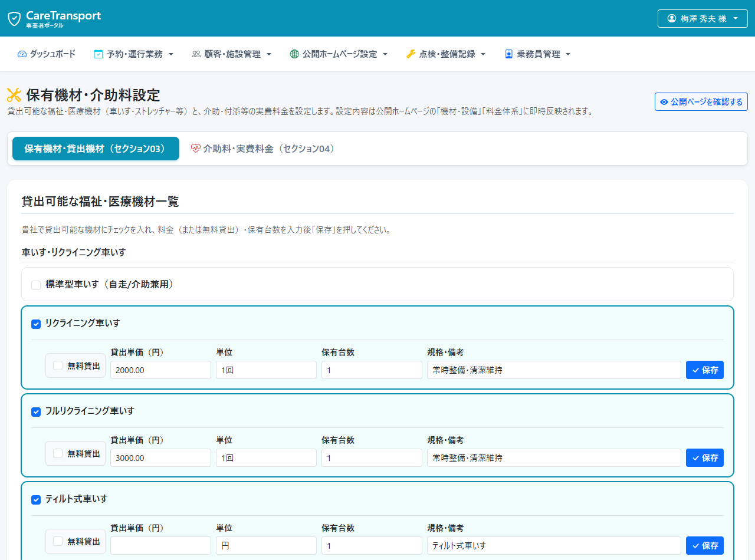Click the people icon beside 顧客・施設管理
This screenshot has width=755, height=560.
(196, 54)
